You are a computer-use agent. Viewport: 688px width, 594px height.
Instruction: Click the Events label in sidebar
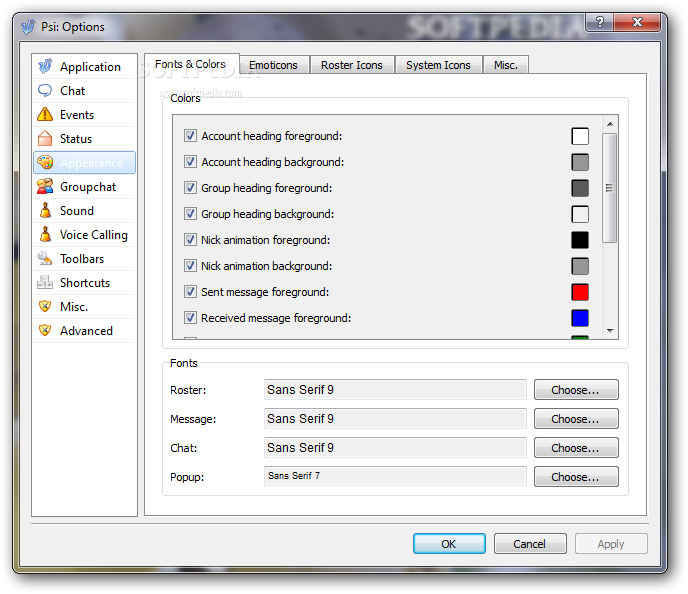coord(77,115)
